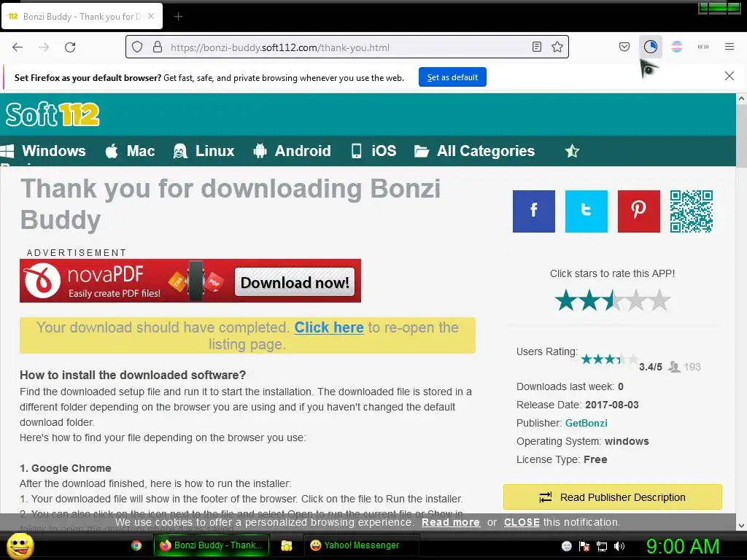Viewport: 747px width, 560px height.
Task: Open All Categories menu
Action: [474, 151]
